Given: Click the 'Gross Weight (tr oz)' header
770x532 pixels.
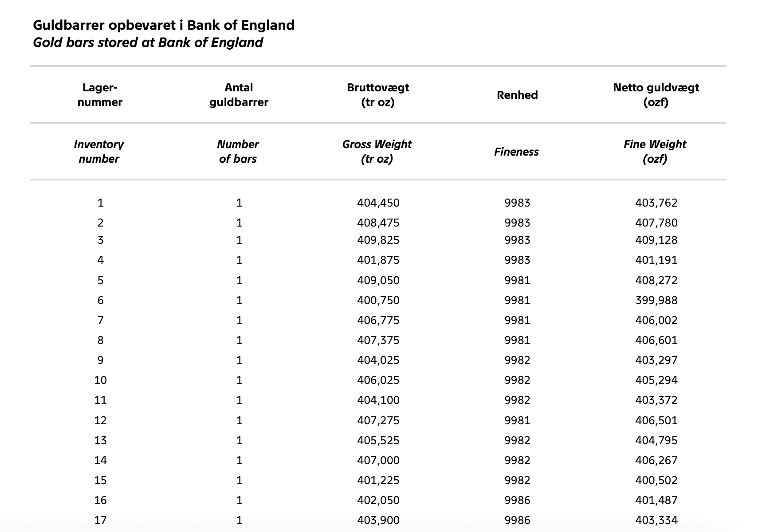Looking at the screenshot, I should click(x=377, y=152).
